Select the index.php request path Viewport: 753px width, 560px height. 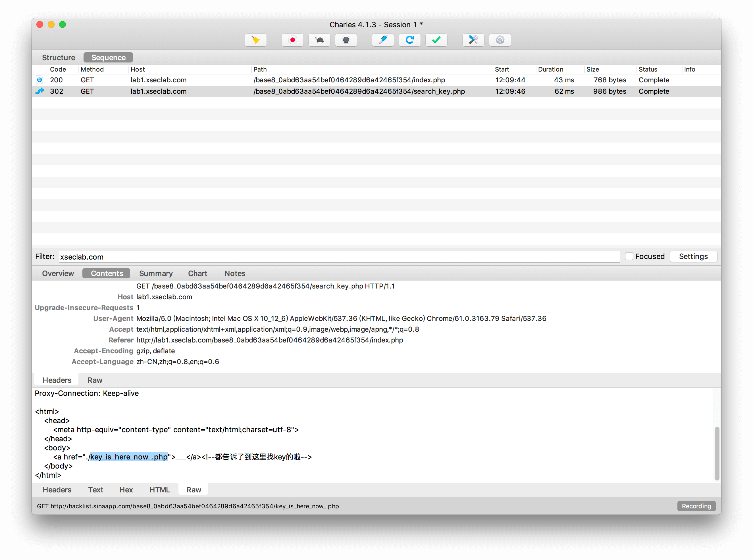(350, 80)
